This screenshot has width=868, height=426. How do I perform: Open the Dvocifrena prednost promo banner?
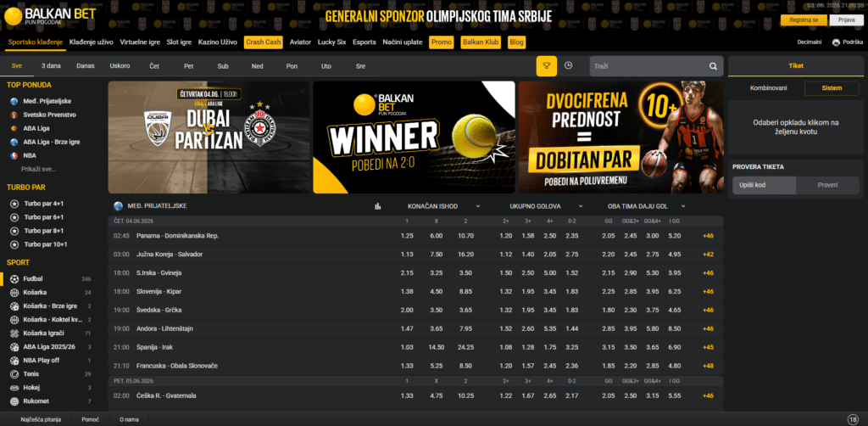click(x=621, y=137)
